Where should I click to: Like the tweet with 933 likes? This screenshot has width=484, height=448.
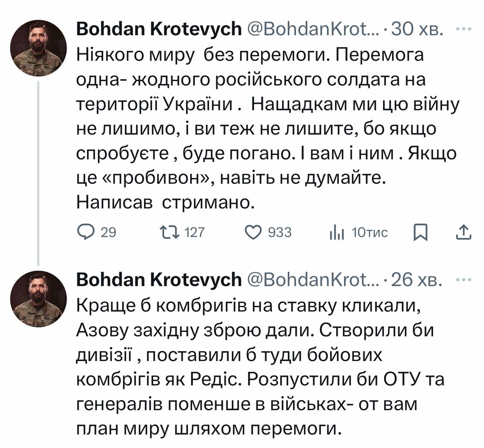tap(253, 232)
